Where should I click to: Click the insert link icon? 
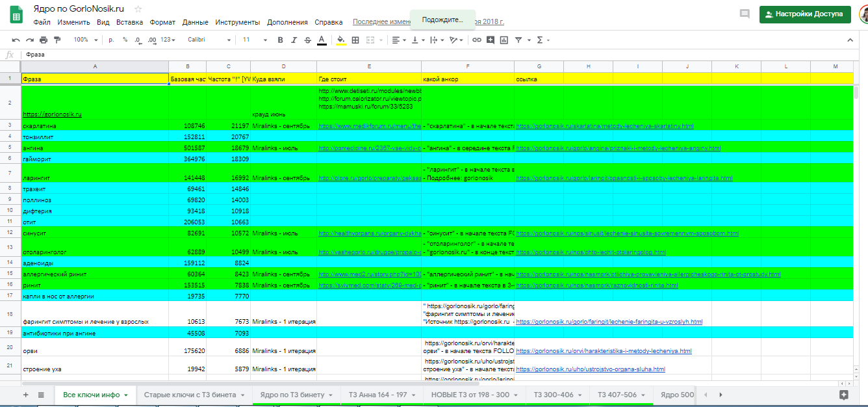[x=476, y=40]
